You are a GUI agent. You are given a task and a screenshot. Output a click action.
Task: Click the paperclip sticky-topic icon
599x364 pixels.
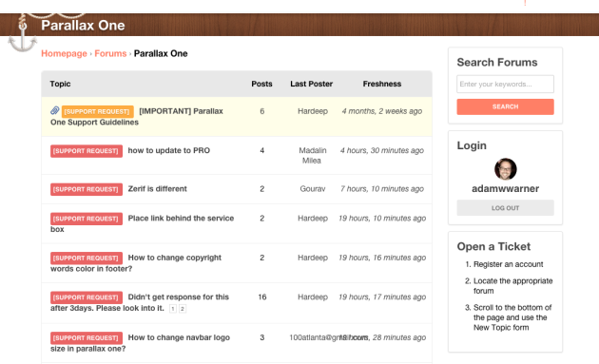55,111
